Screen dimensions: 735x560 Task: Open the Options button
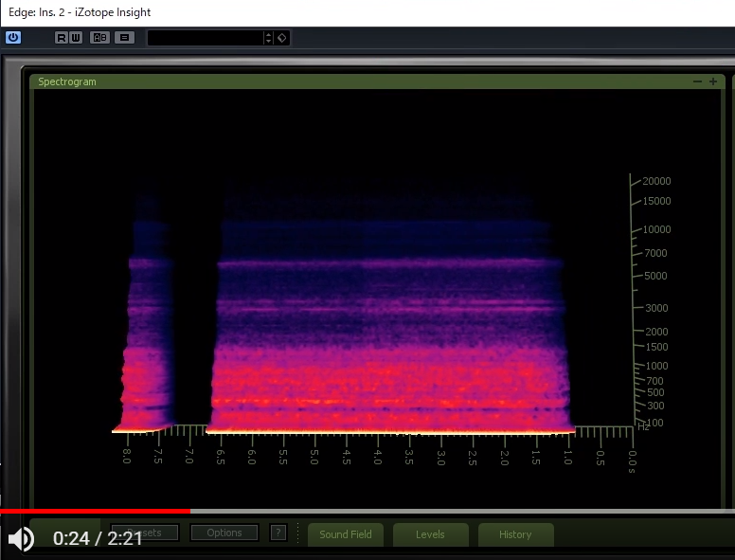(224, 533)
